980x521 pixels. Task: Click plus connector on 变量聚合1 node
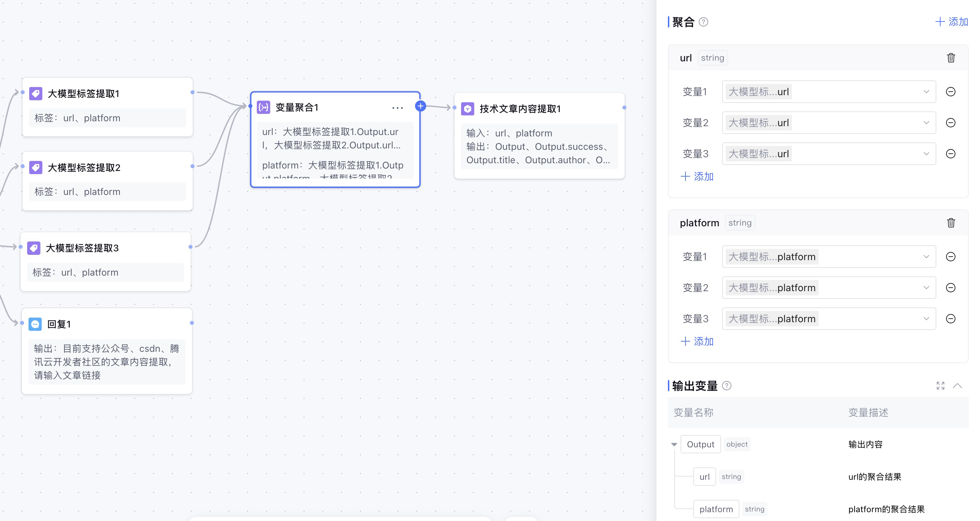coord(420,106)
